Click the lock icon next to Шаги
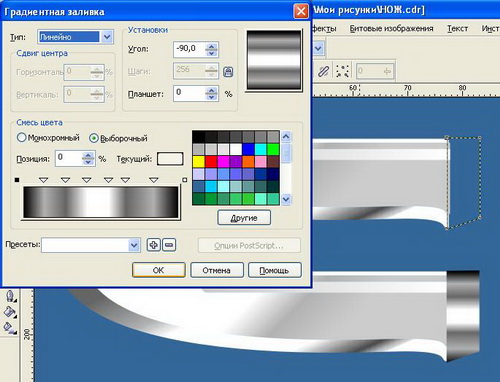The image size is (500, 382). tap(228, 72)
